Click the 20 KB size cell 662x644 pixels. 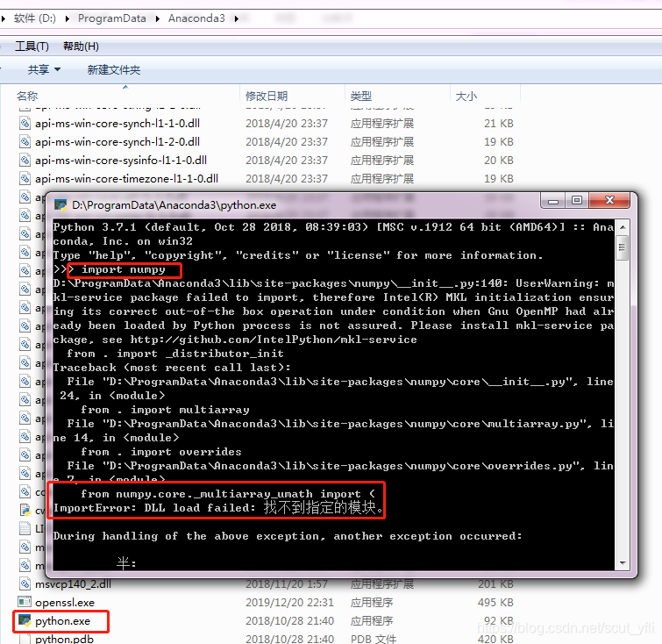pyautogui.click(x=499, y=161)
